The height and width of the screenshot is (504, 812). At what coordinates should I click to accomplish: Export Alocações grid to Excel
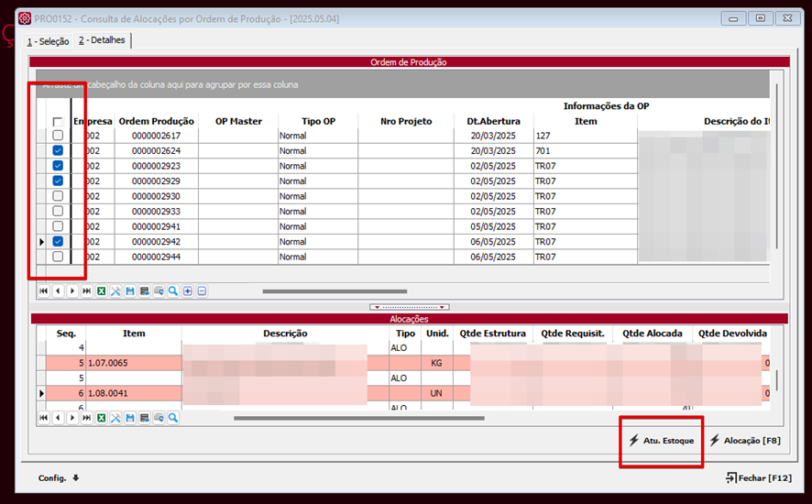[102, 418]
